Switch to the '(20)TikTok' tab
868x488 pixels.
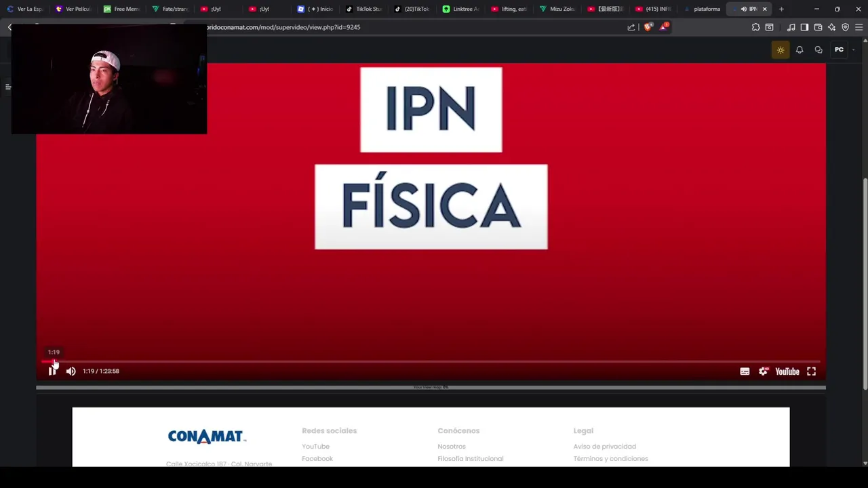[x=412, y=9]
